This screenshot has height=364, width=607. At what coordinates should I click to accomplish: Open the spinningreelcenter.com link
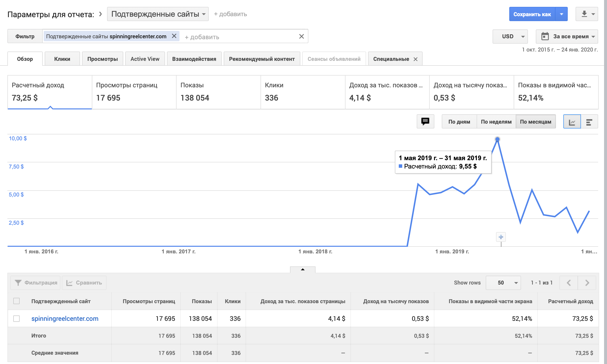[x=65, y=318]
